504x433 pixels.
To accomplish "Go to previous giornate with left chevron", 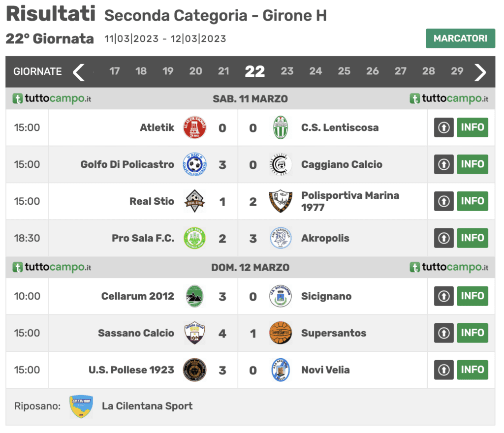I will pyautogui.click(x=79, y=72).
